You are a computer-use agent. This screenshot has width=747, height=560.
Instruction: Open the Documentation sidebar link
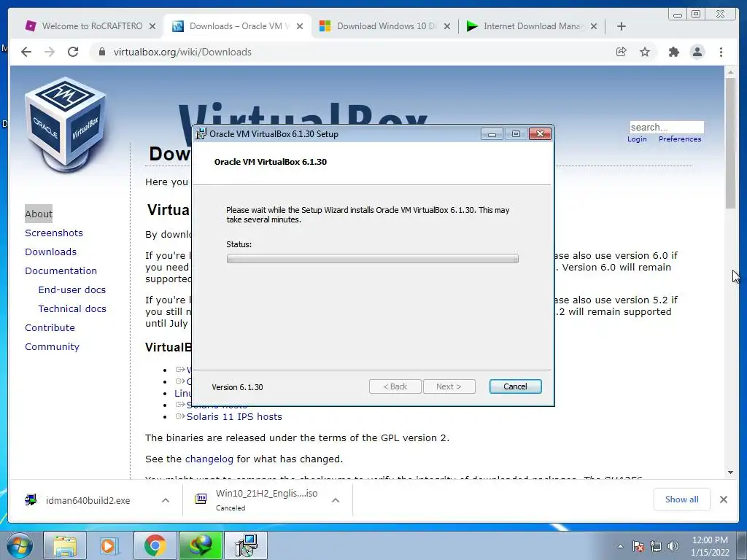coord(61,271)
